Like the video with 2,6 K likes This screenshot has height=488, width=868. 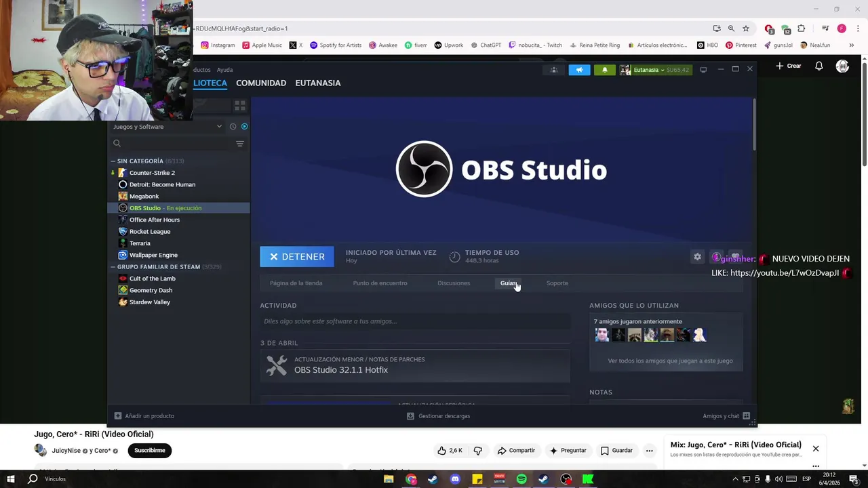[450, 451]
